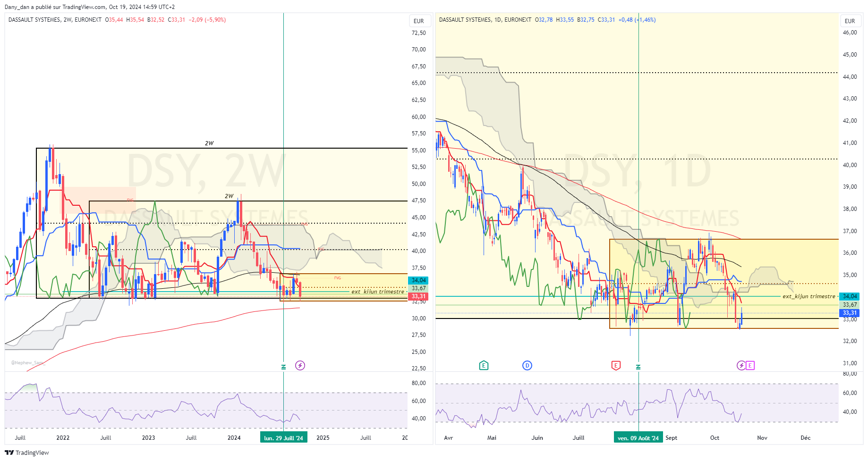
Task: Click the Sept label on 1D time axis
Action: [672, 438]
